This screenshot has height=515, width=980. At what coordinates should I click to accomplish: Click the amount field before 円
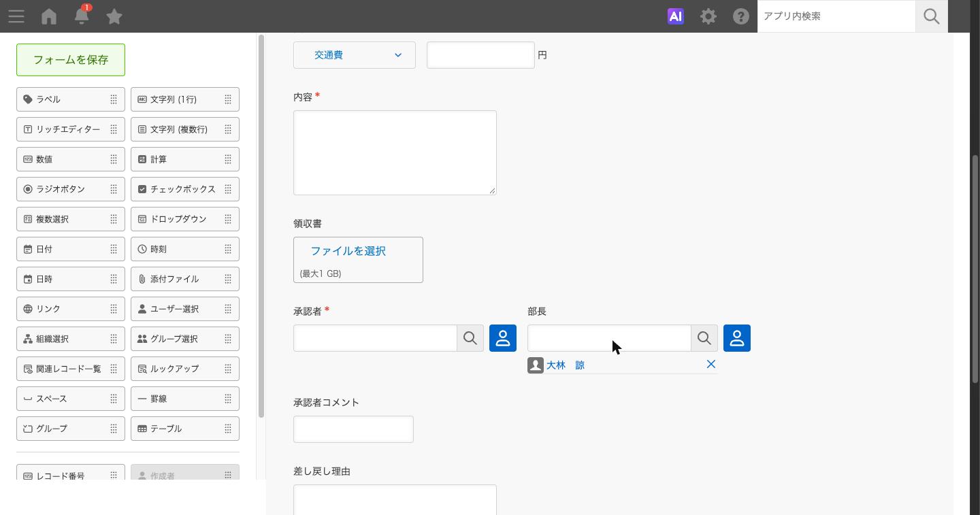(x=480, y=55)
